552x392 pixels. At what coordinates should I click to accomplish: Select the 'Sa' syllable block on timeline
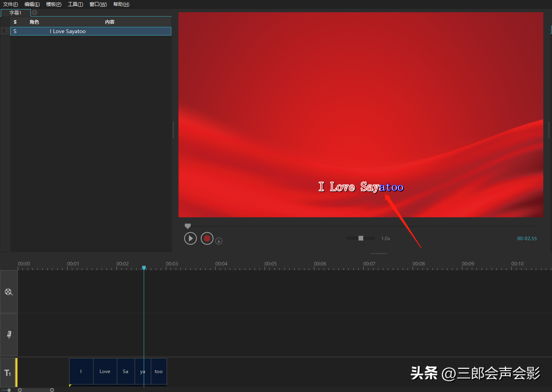coord(126,371)
